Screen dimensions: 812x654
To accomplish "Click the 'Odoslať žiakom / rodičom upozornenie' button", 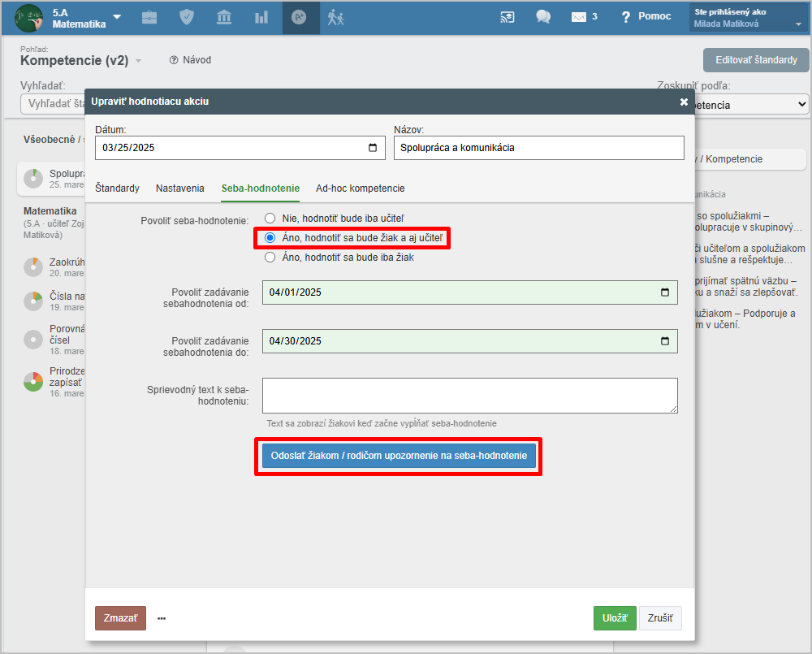I will point(398,457).
